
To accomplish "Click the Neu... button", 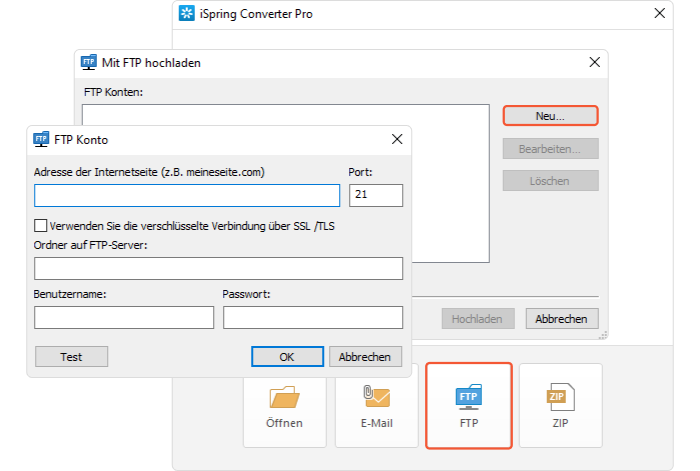I will [550, 116].
